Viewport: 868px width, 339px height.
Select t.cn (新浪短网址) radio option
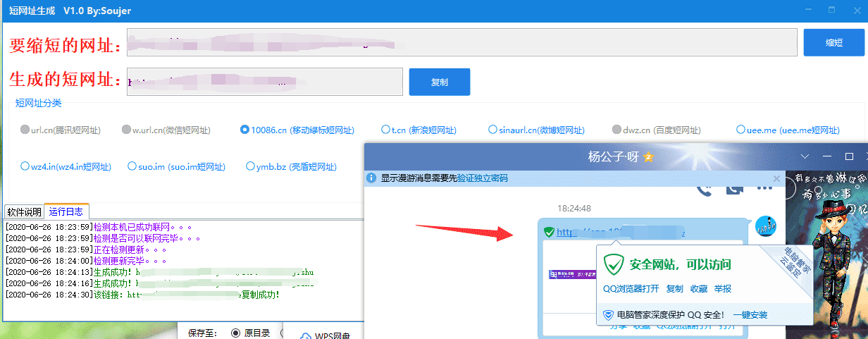[419, 130]
